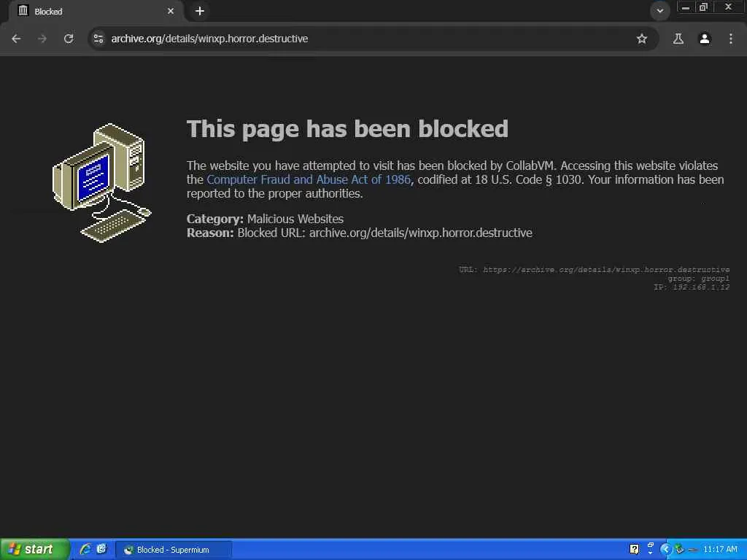Click the 11:17 AM taskbar clock
Image resolution: width=747 pixels, height=560 pixels.
pyautogui.click(x=720, y=549)
